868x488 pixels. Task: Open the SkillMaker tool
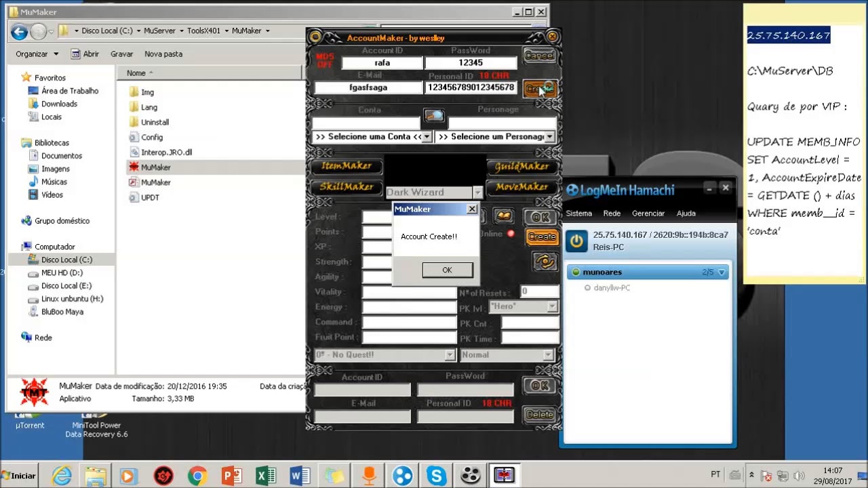pyautogui.click(x=347, y=186)
